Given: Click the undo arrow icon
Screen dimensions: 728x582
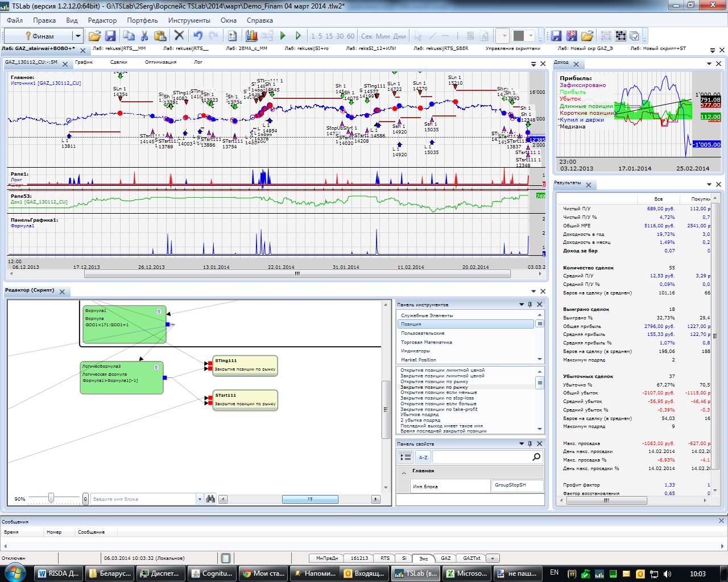Looking at the screenshot, I should click(x=197, y=36).
